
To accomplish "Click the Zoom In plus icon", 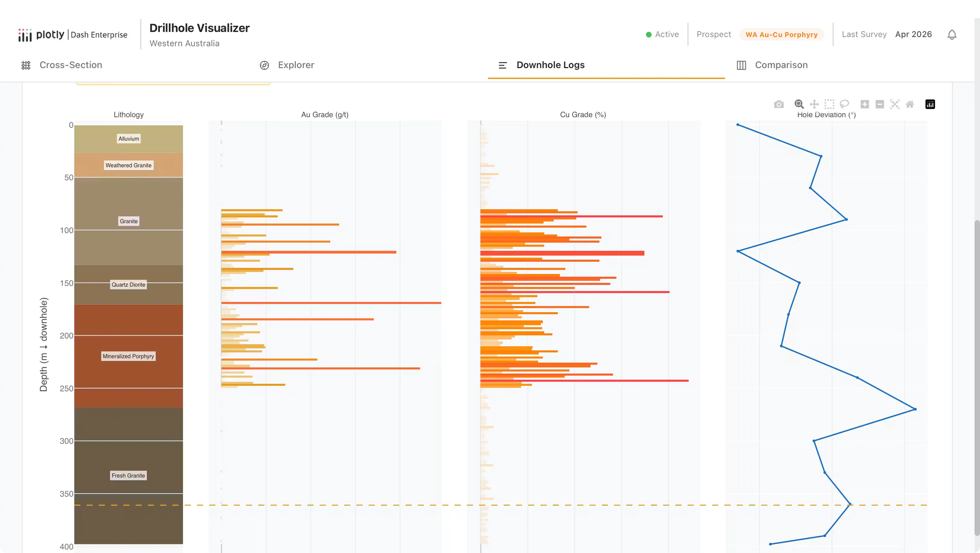I will coord(865,104).
